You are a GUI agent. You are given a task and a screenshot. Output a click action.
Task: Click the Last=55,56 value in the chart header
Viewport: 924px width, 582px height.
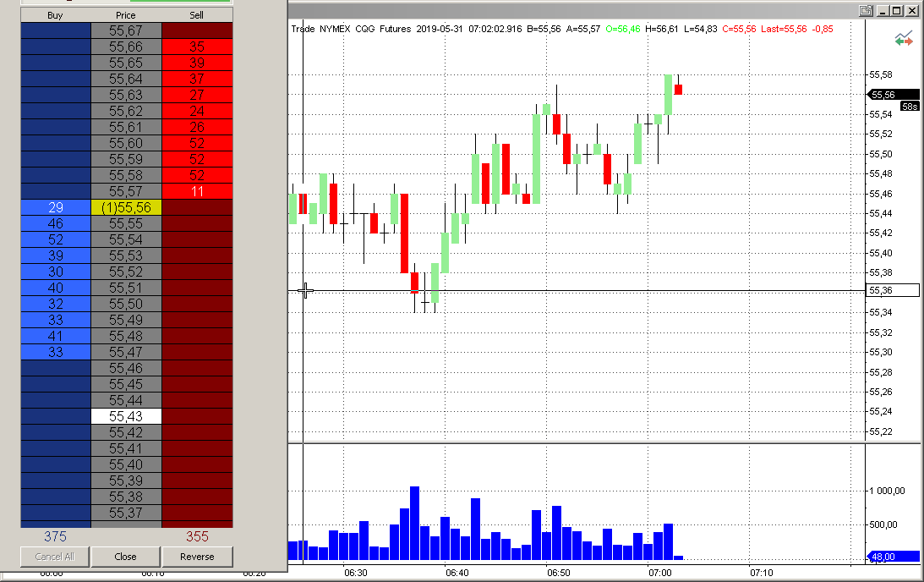pyautogui.click(x=784, y=29)
